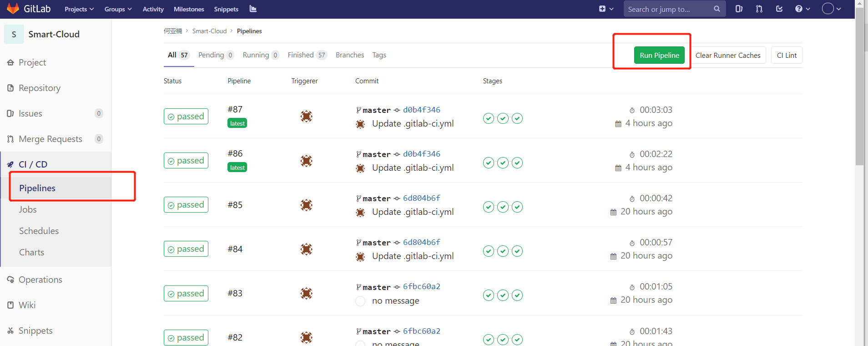Screen dimensions: 868x346
Task: Click first stage icon of pipeline #87
Action: (489, 118)
